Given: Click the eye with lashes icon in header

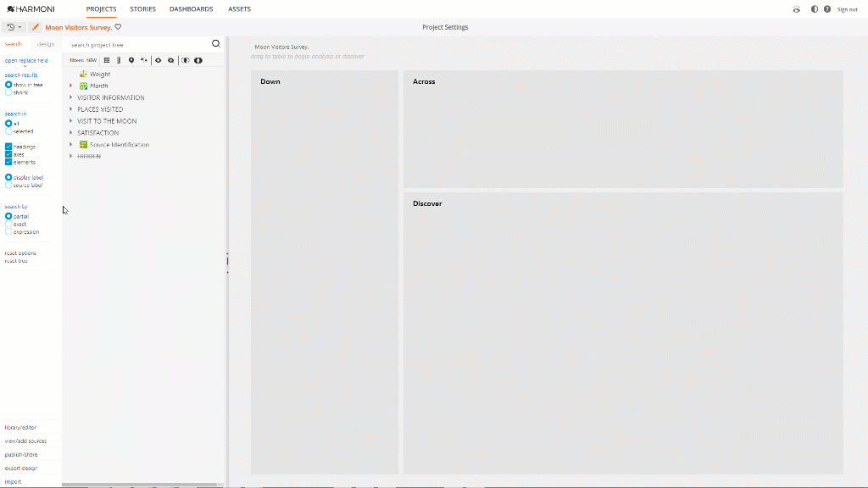Looking at the screenshot, I should click(796, 9).
